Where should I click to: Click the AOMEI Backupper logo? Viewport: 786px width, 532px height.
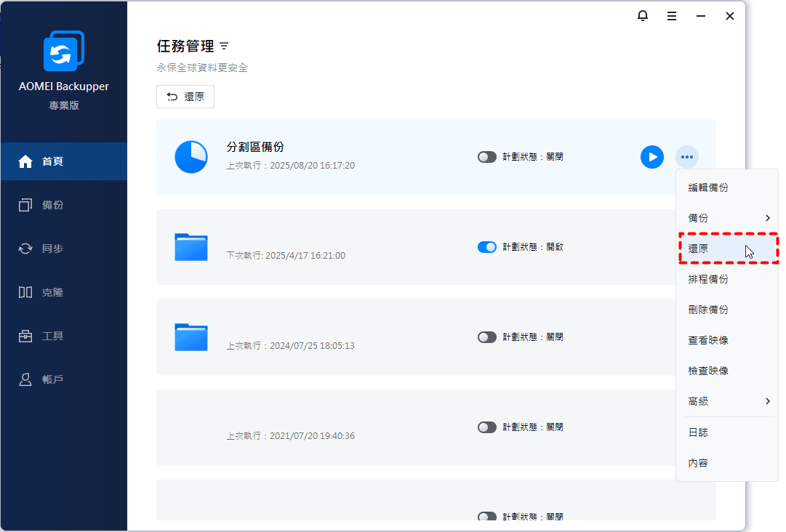[64, 51]
